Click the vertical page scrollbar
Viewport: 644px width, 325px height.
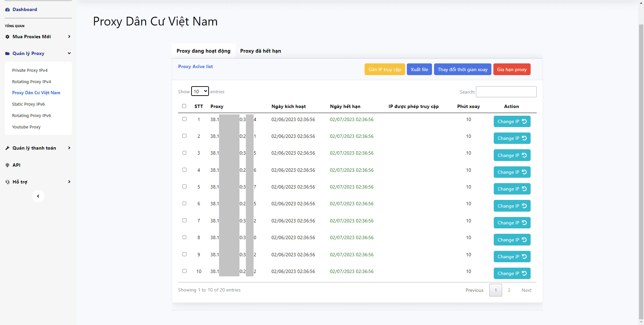click(641, 168)
